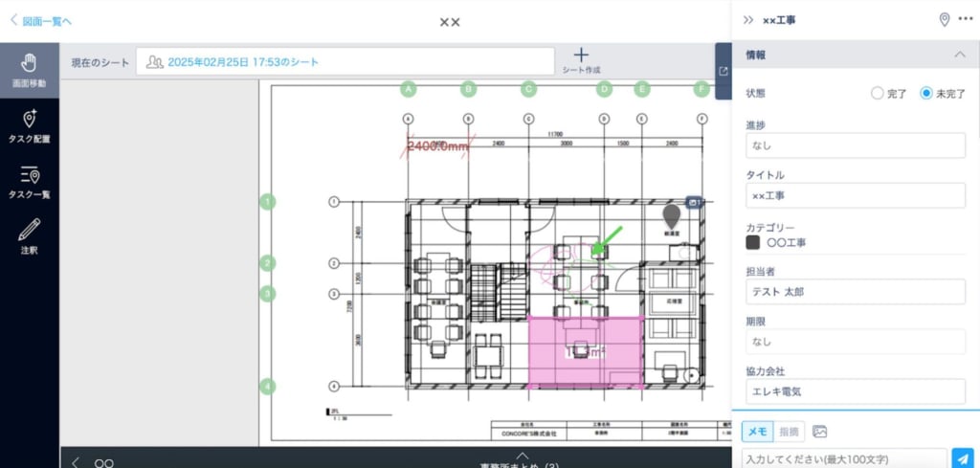Select the 画面移動 hand tool

(29, 71)
